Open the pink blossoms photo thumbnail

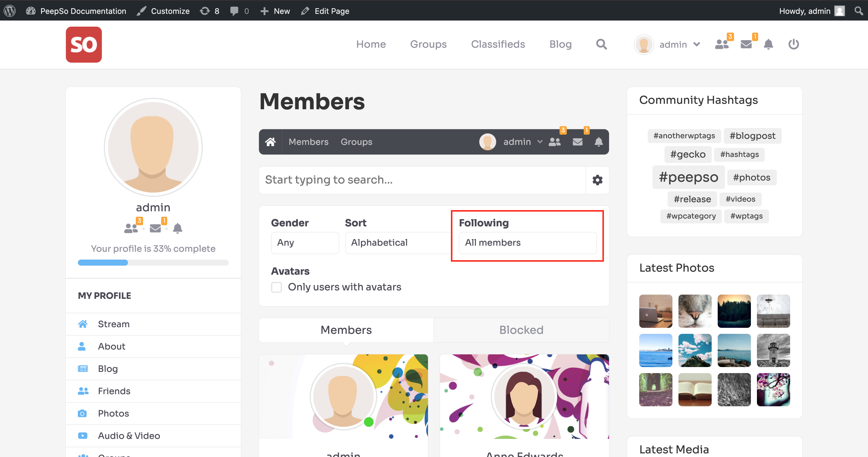pos(773,389)
